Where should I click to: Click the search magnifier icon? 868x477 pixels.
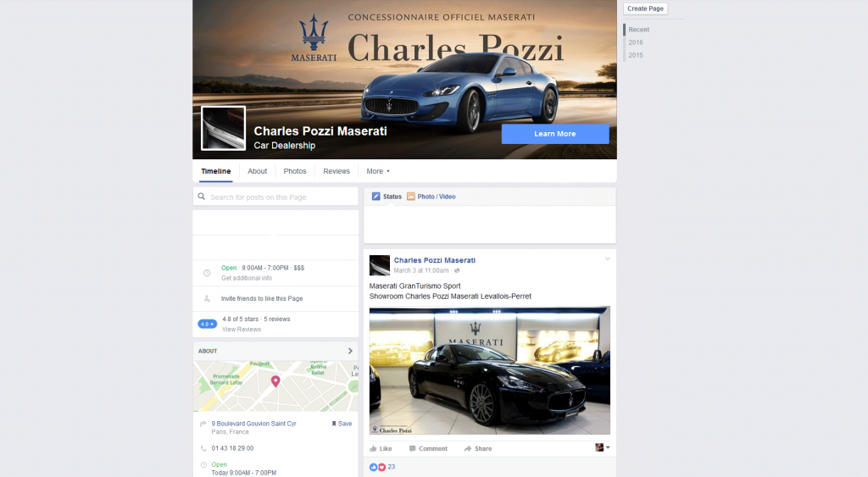click(x=202, y=197)
